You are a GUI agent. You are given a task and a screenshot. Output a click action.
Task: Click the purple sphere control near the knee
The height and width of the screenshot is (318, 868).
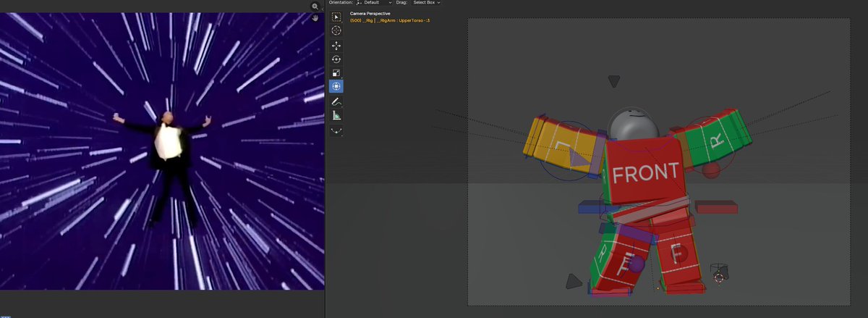pyautogui.click(x=637, y=264)
